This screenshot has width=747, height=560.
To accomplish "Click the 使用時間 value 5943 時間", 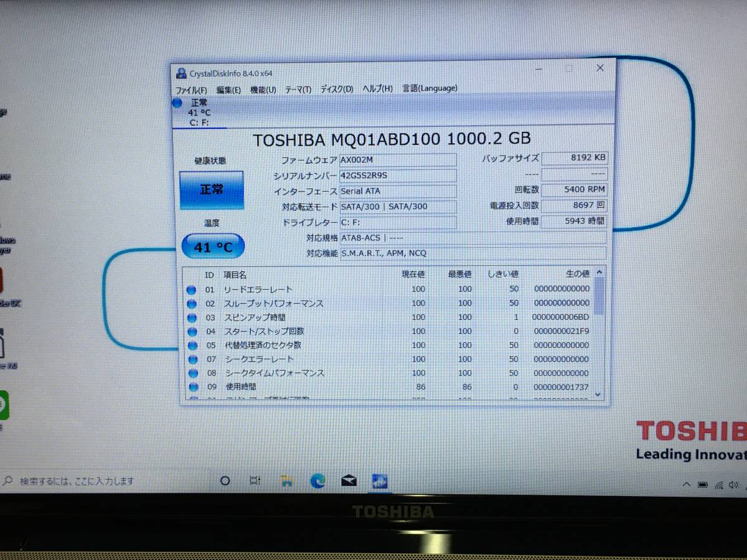I will 573,221.
